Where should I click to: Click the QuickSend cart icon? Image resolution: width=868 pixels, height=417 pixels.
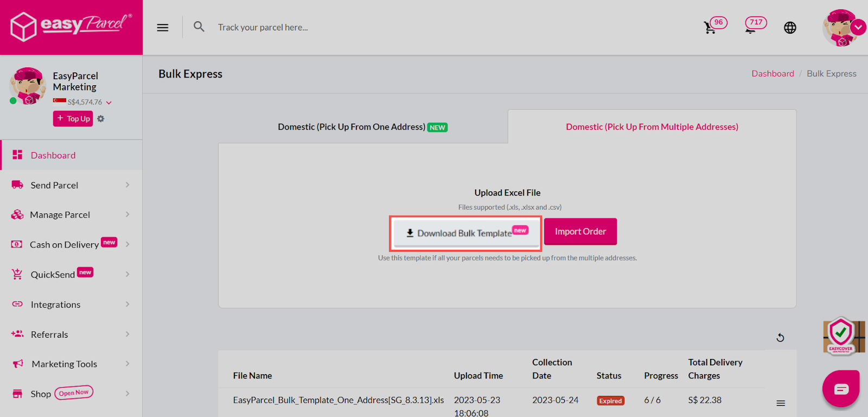[17, 274]
